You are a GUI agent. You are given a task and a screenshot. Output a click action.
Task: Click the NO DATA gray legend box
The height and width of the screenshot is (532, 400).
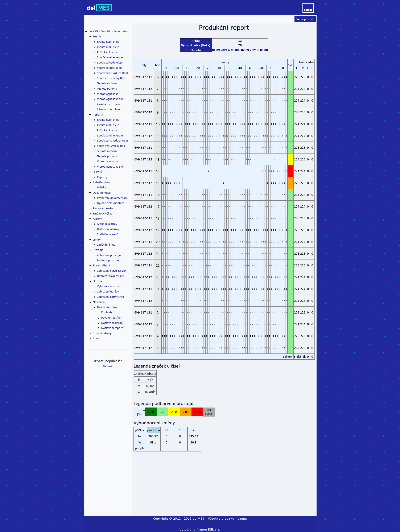209,412
